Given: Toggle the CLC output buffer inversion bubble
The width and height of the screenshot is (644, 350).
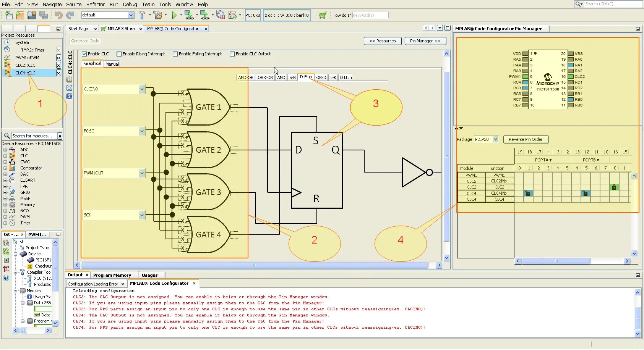Looking at the screenshot, I should point(429,173).
